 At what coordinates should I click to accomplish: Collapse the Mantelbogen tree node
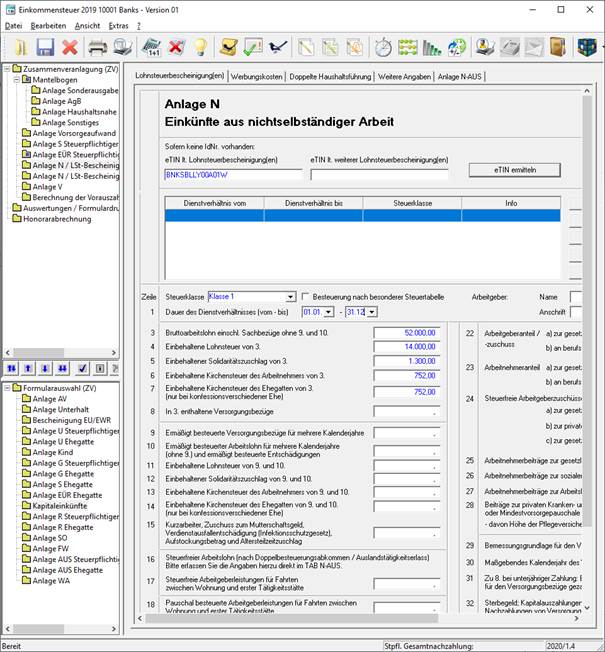tap(17, 79)
